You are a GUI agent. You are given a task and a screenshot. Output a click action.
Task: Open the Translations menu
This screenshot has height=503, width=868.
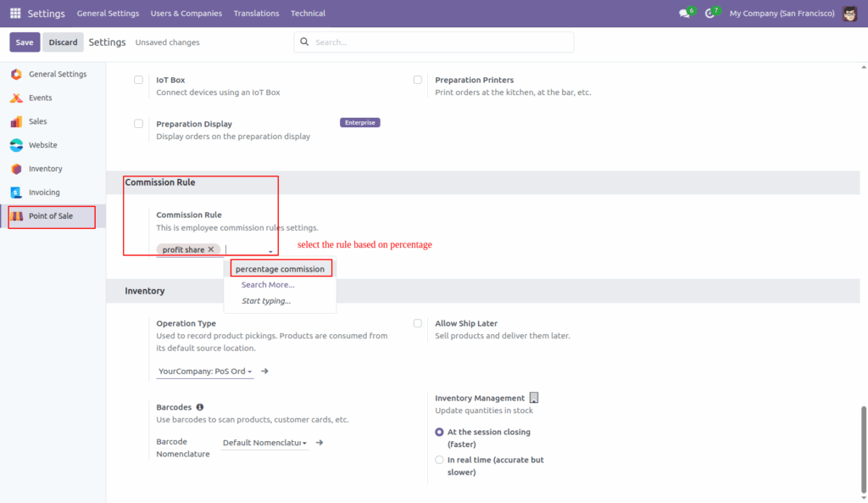(x=256, y=13)
